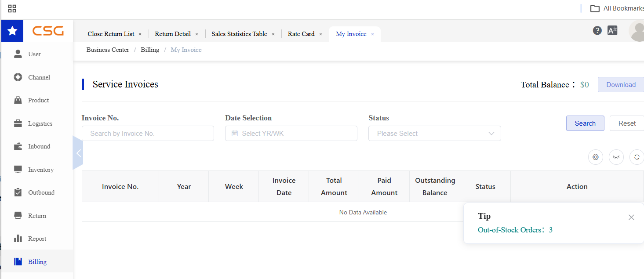Expand the Status dropdown
The image size is (644, 279).
pyautogui.click(x=435, y=134)
